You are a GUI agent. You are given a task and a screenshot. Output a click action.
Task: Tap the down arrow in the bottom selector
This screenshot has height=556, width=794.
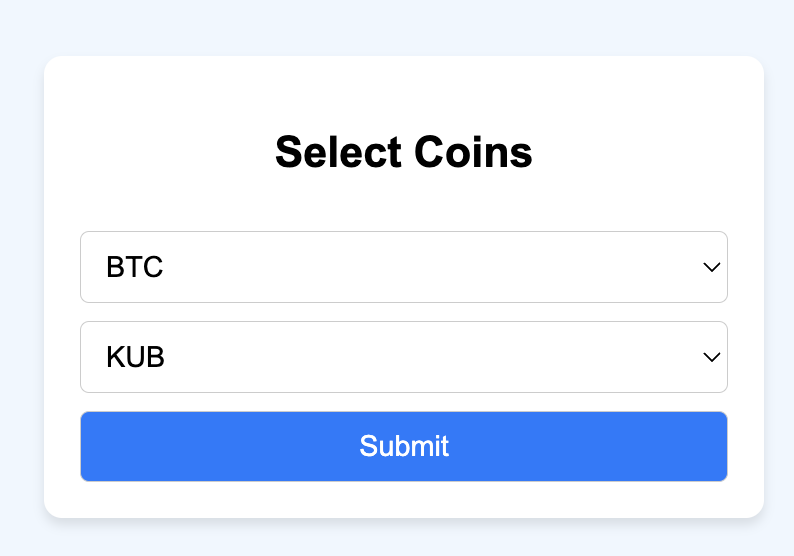tap(712, 357)
